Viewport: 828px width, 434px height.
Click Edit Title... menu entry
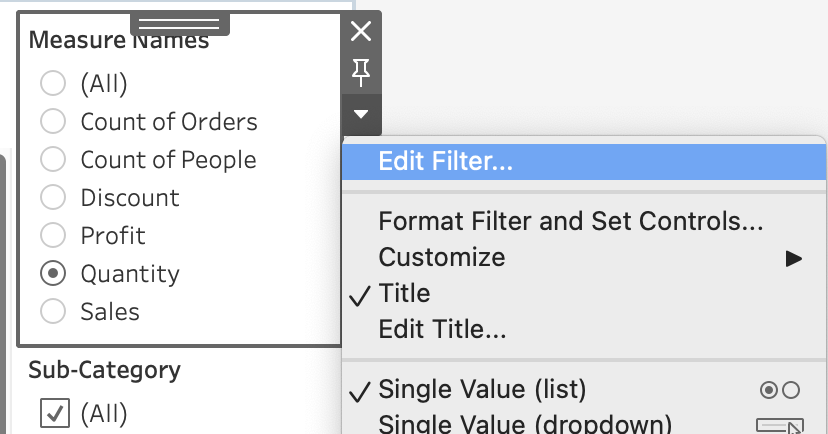point(442,329)
